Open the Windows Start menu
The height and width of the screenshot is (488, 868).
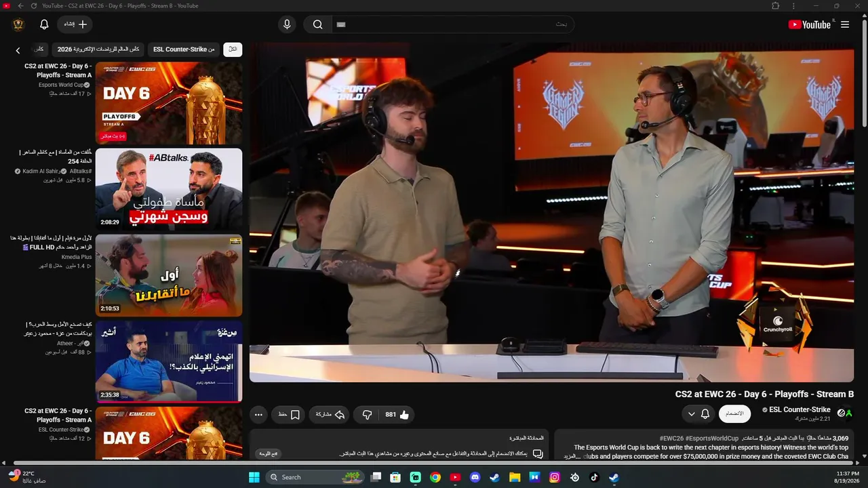click(x=254, y=477)
